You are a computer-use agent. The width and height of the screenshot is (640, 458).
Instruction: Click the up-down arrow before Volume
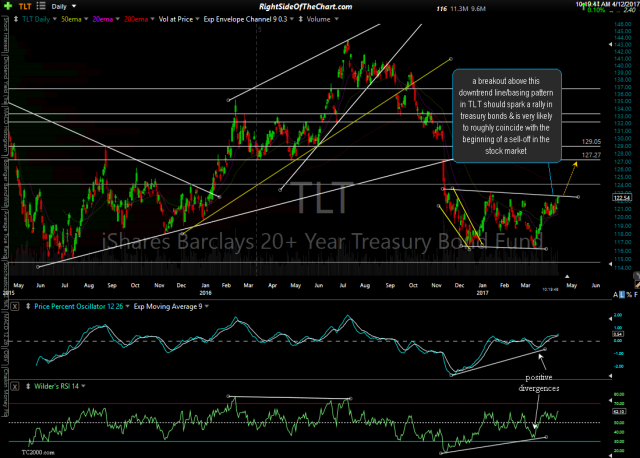[301, 19]
